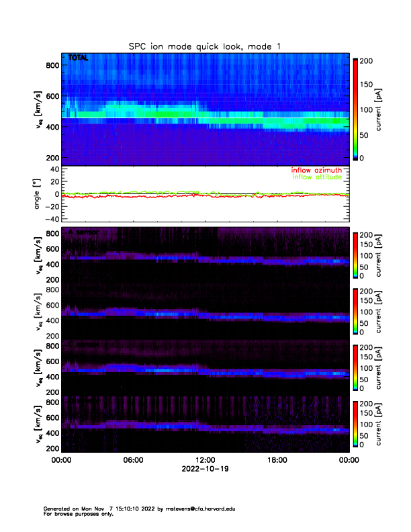This screenshot has height=532, width=411.
Task: Click the 200 tick on the top colorbar
Action: pos(368,61)
